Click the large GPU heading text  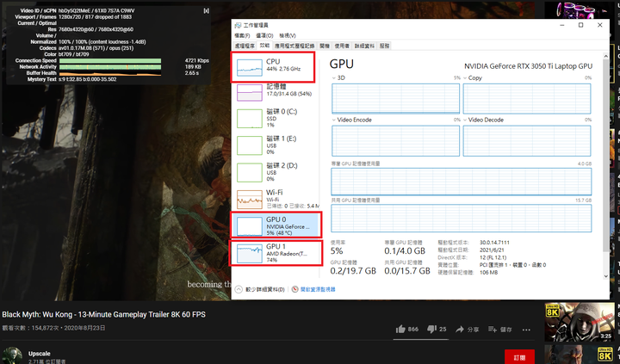click(x=342, y=64)
